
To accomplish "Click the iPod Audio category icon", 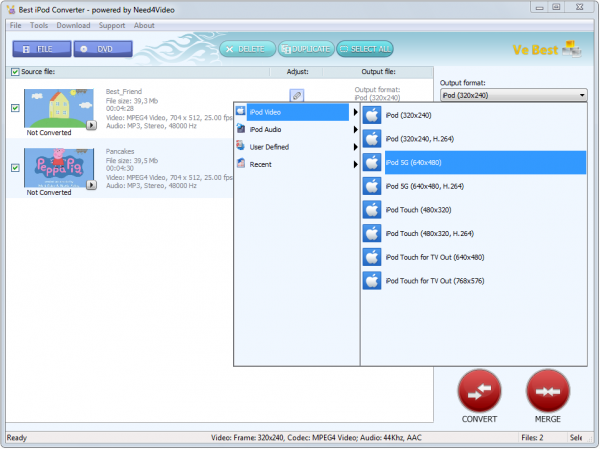I will [x=240, y=129].
